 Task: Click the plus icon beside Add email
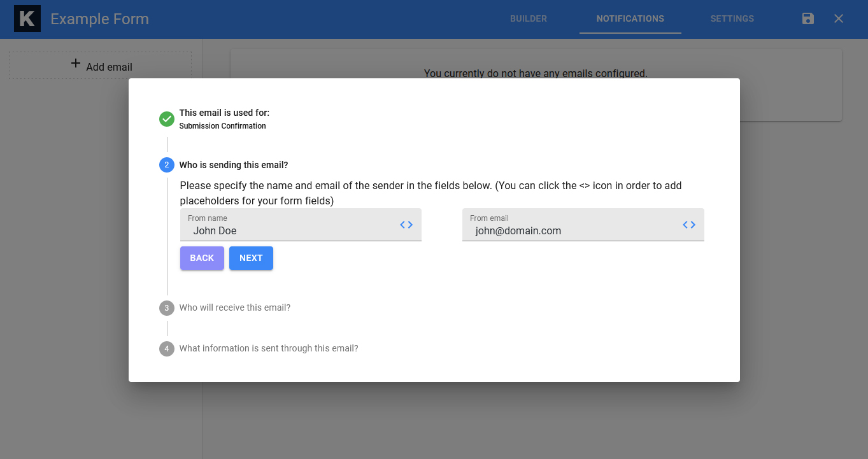click(x=76, y=63)
